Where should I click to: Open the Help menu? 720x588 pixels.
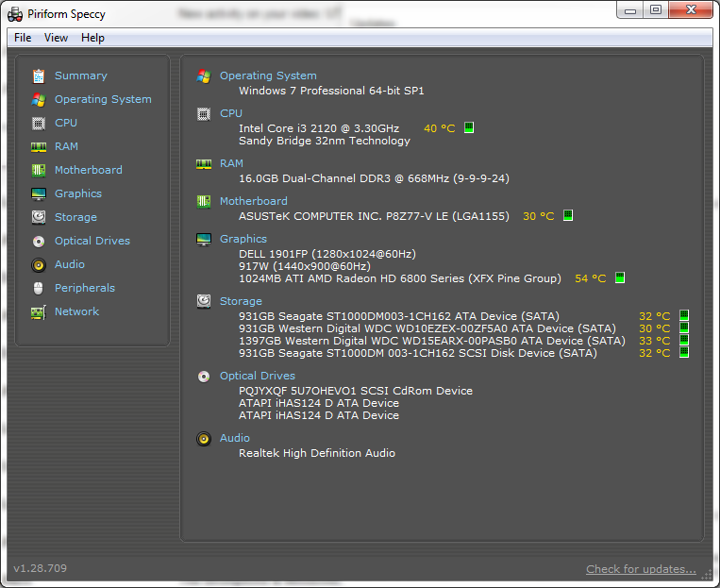click(92, 38)
